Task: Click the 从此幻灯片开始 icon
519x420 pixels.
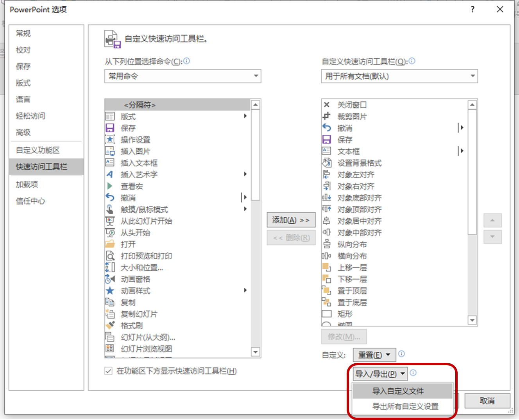Action: [110, 221]
